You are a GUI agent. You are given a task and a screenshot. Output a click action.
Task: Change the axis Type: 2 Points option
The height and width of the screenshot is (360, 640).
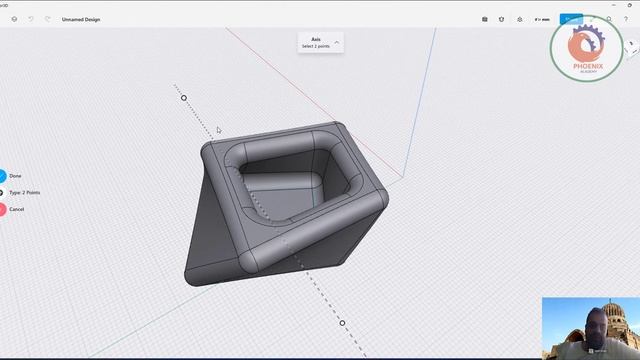point(20,193)
